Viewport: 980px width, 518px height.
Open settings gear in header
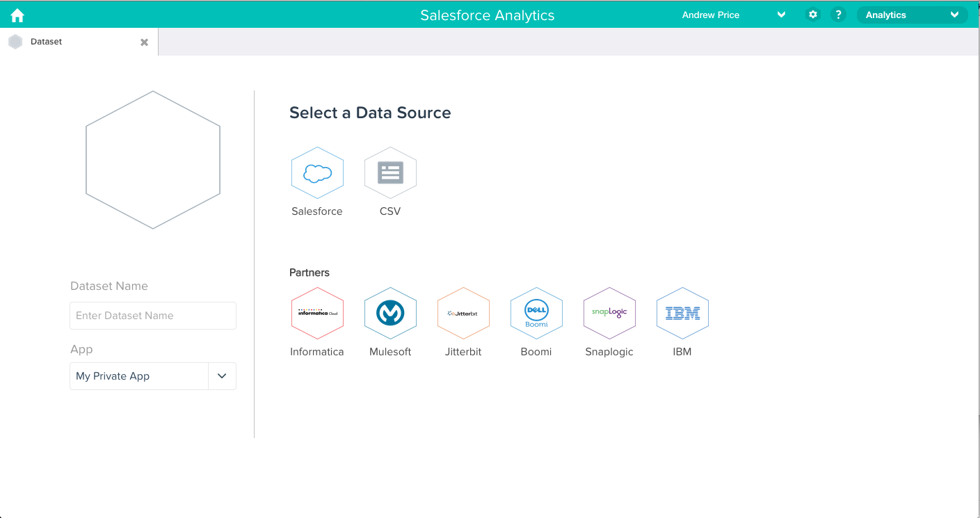pos(812,15)
